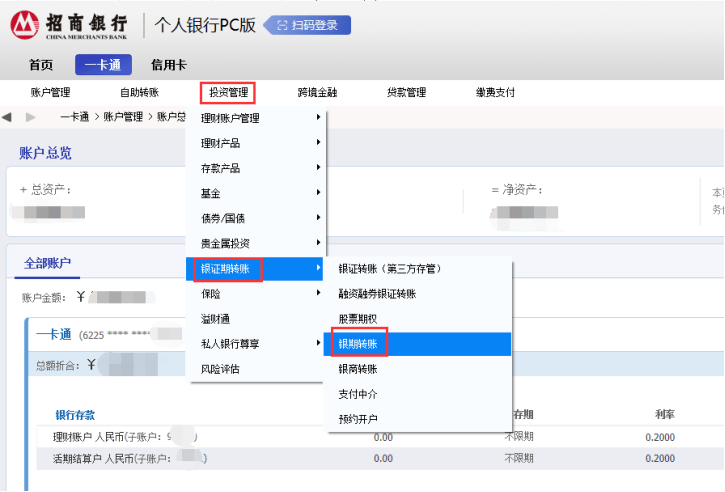This screenshot has height=492, width=725.
Task: Open the 投资管理 menu
Action: [228, 92]
